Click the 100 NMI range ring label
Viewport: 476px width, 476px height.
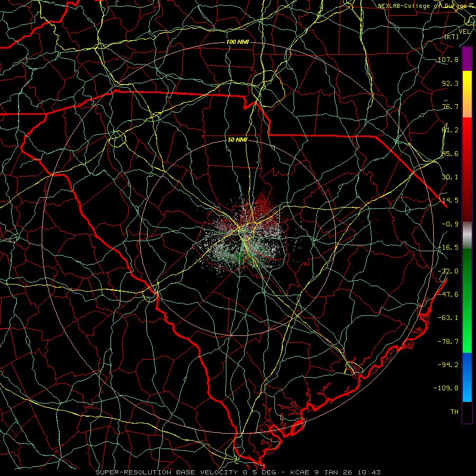[237, 42]
